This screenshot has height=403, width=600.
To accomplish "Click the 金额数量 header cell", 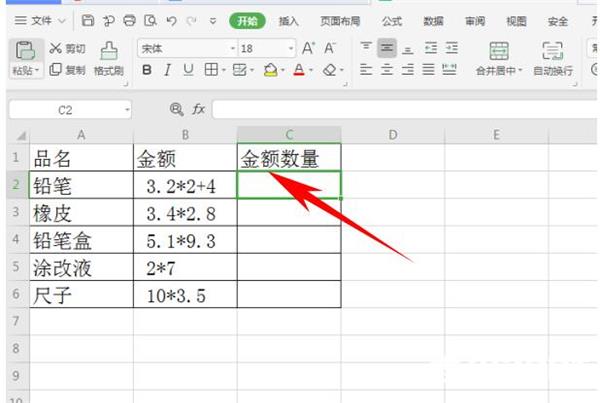I will (x=289, y=158).
